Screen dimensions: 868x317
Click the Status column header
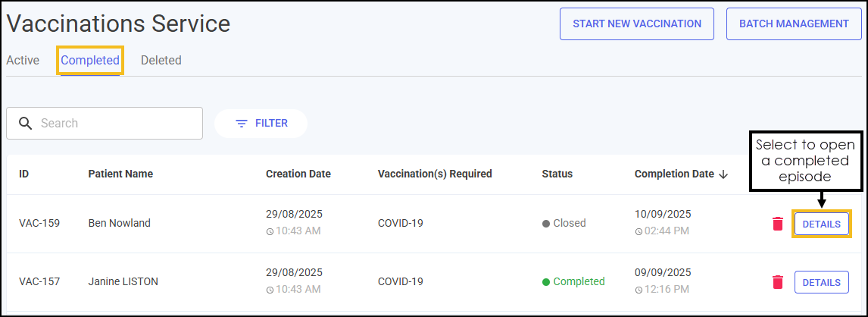point(557,174)
